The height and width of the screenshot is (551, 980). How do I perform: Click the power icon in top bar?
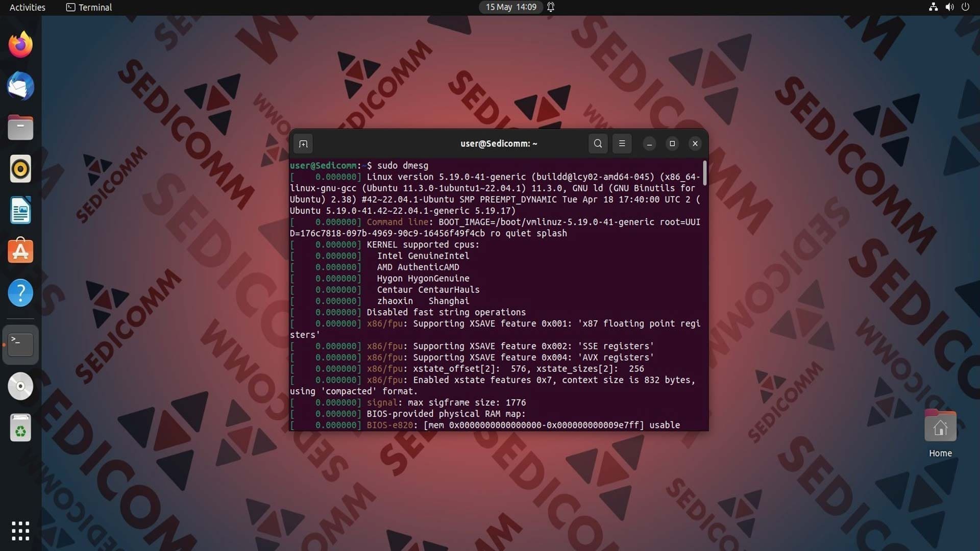point(965,7)
